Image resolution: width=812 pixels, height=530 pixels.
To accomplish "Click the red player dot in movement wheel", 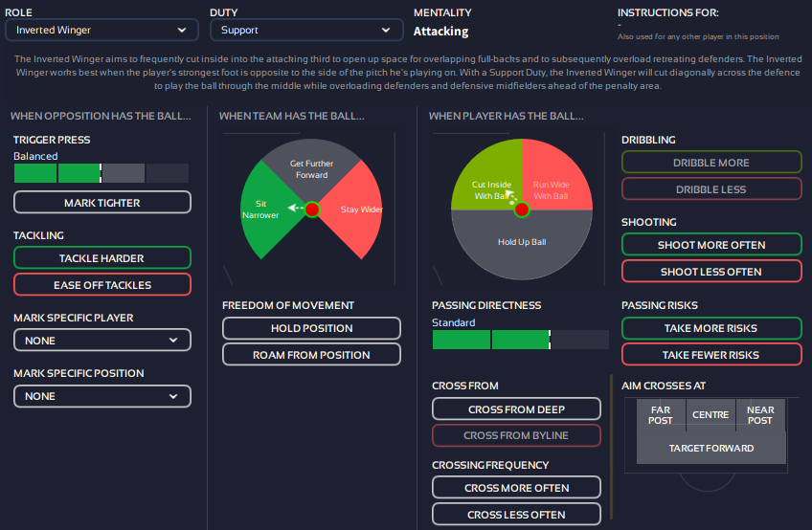I will [x=312, y=210].
